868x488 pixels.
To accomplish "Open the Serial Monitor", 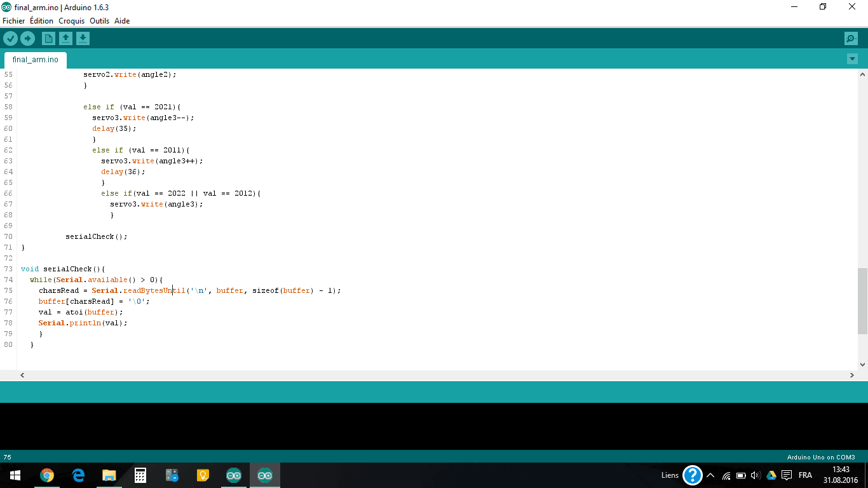I will [851, 38].
